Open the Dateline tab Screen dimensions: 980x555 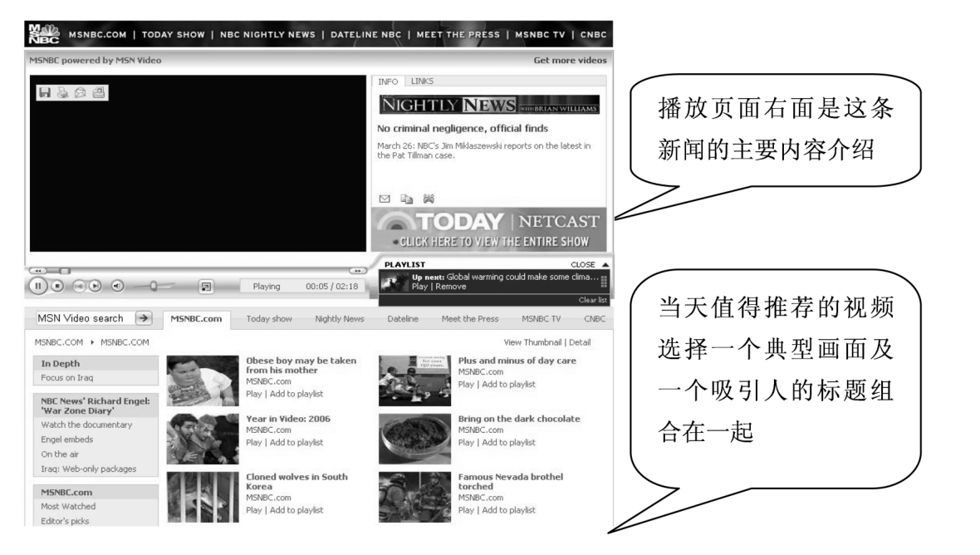[403, 319]
